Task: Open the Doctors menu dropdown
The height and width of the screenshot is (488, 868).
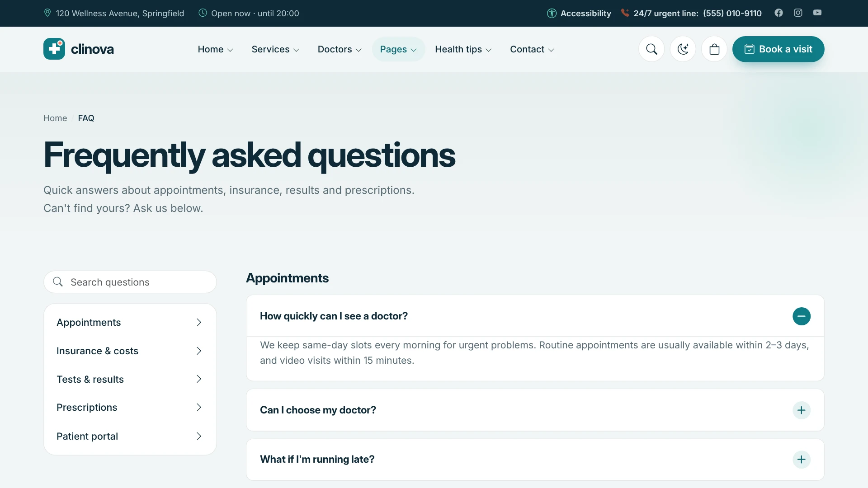Action: (x=340, y=49)
